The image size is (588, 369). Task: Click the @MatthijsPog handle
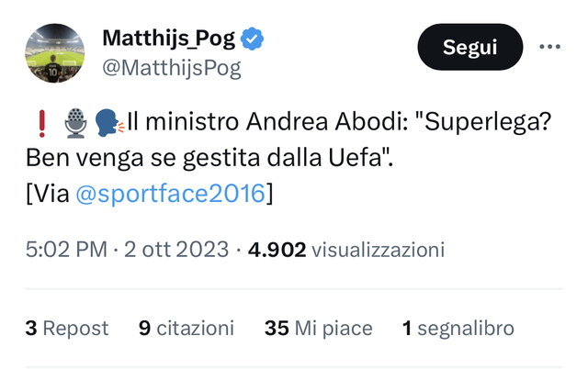tap(172, 68)
